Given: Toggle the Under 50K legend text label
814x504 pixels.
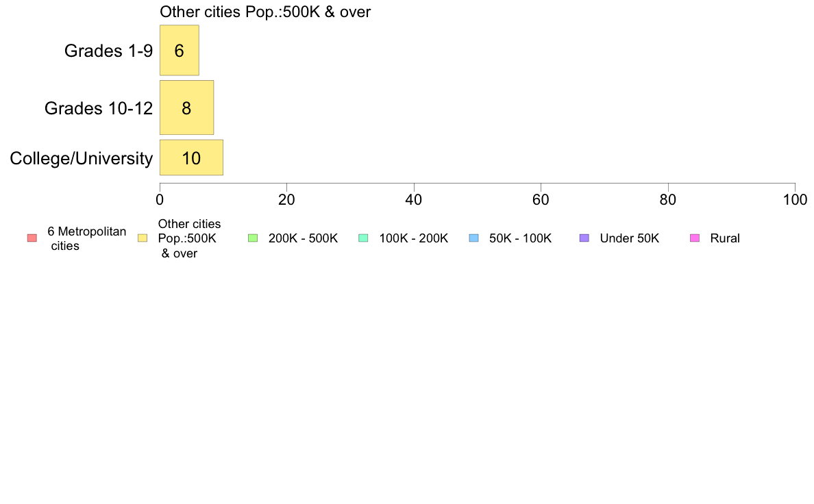Looking at the screenshot, I should tap(629, 238).
